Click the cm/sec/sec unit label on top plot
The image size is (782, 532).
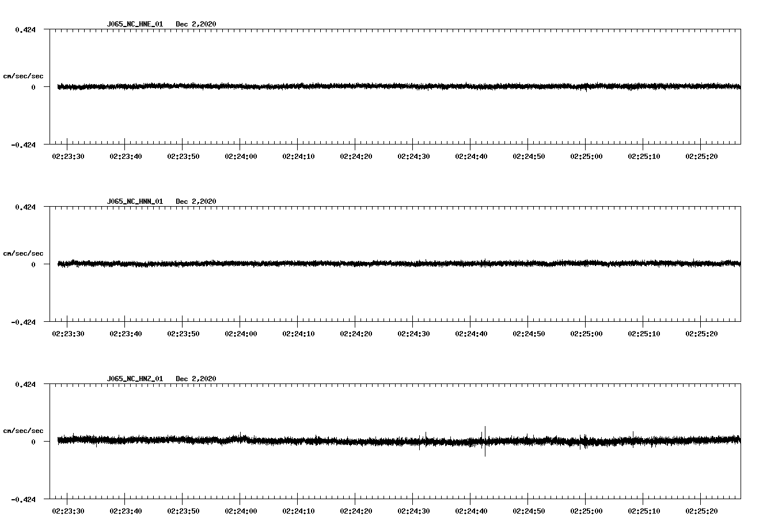(24, 76)
